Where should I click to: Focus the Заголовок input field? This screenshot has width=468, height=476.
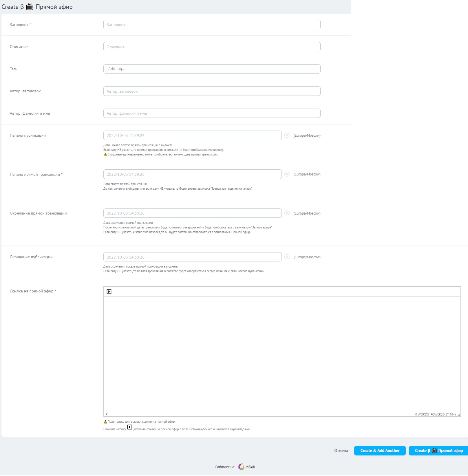212,25
